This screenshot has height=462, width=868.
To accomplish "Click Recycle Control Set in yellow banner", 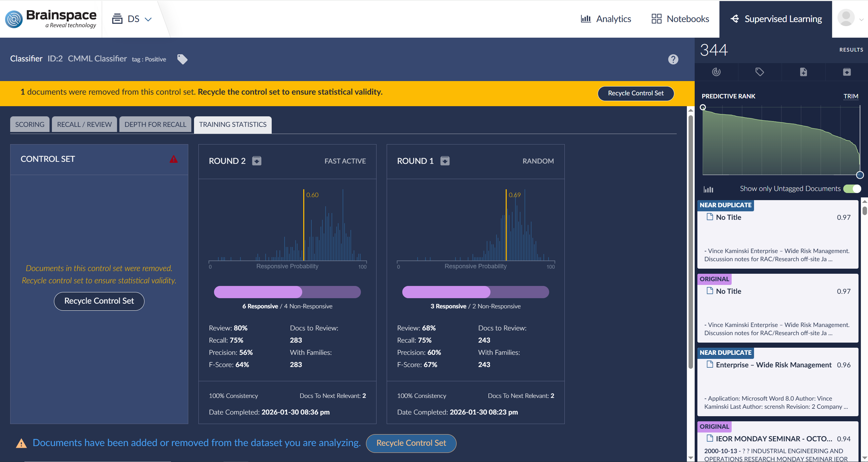I will 635,93.
